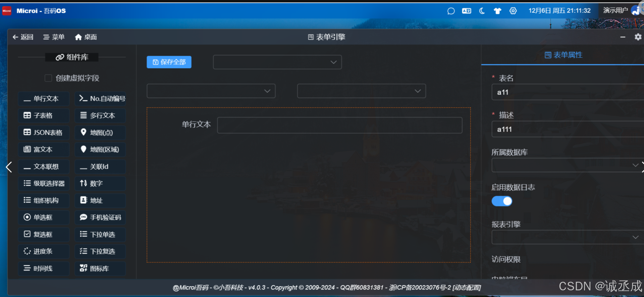
Task: Add a 复选框 component
Action: click(44, 234)
